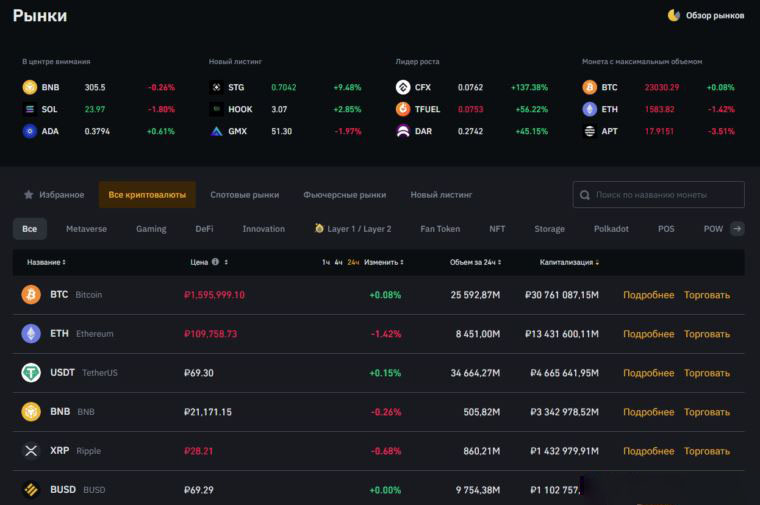This screenshot has height=505, width=760.
Task: Click the XRP Ripple logo in the table
Action: pos(31,451)
